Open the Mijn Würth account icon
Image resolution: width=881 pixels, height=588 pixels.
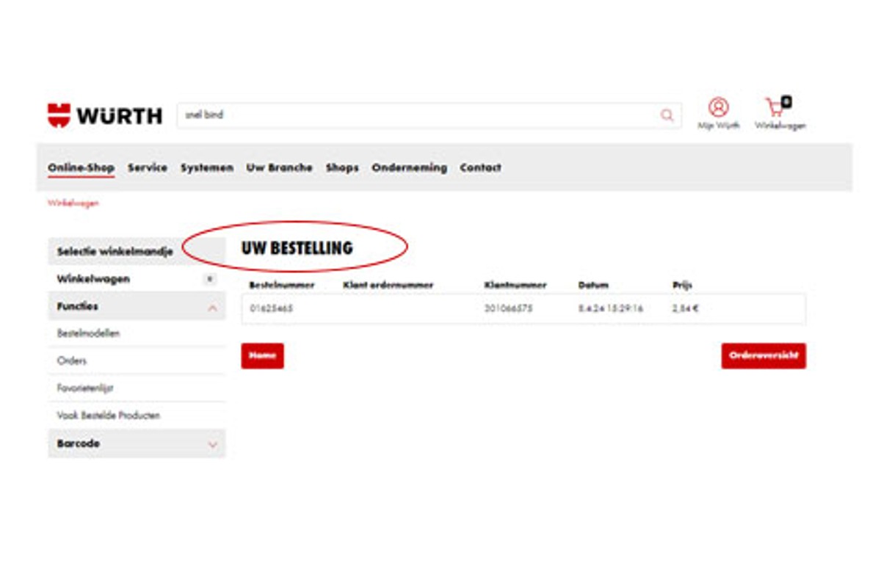click(x=718, y=108)
